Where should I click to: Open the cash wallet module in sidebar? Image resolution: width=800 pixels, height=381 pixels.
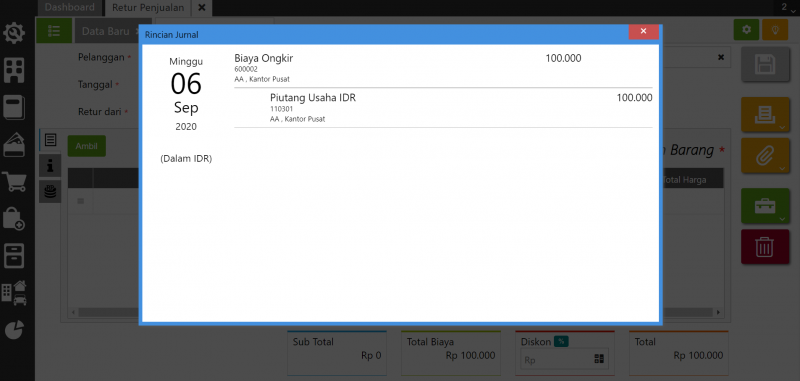(14, 145)
